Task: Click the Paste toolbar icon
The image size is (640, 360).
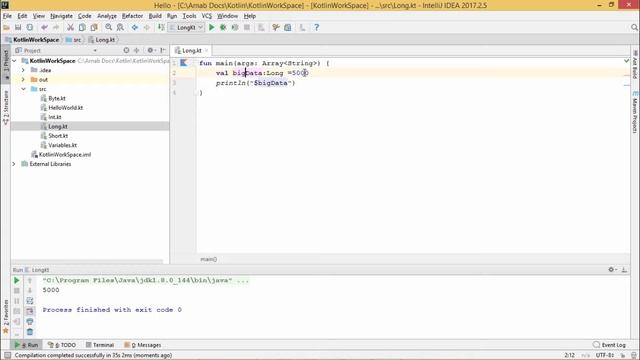Action: click(x=94, y=27)
